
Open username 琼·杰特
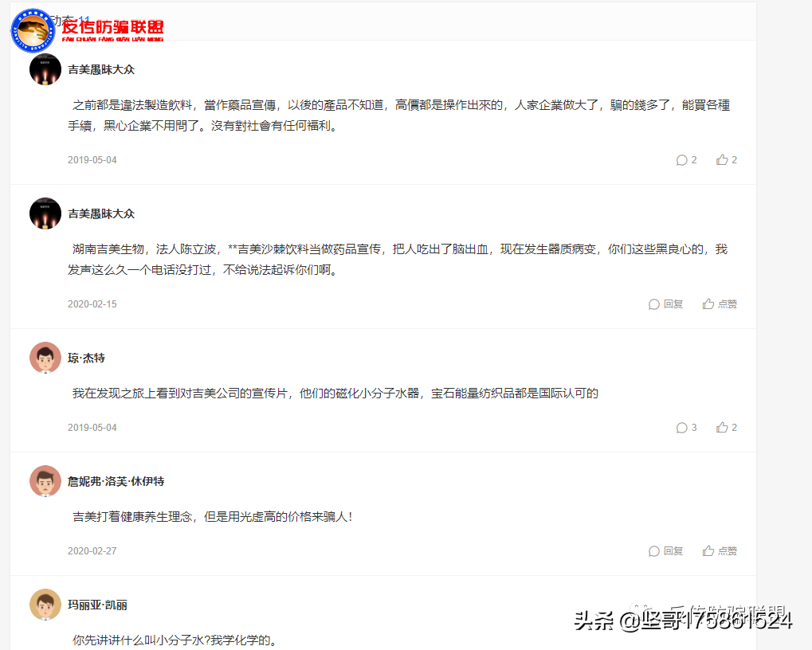[87, 358]
